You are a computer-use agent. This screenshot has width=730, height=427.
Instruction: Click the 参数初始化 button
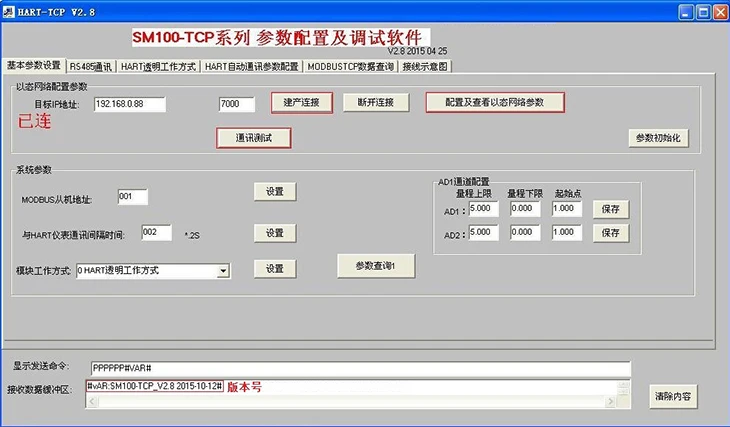click(658, 138)
